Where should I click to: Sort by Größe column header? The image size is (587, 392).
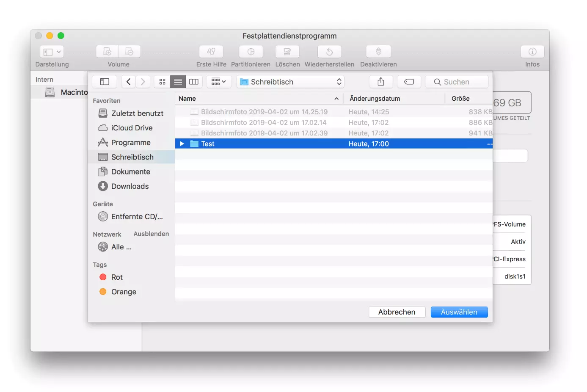pos(469,99)
